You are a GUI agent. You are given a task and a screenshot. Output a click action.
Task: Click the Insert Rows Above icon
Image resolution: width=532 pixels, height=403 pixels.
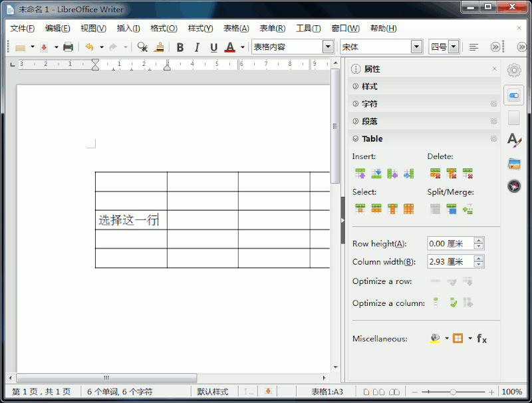pyautogui.click(x=360, y=174)
